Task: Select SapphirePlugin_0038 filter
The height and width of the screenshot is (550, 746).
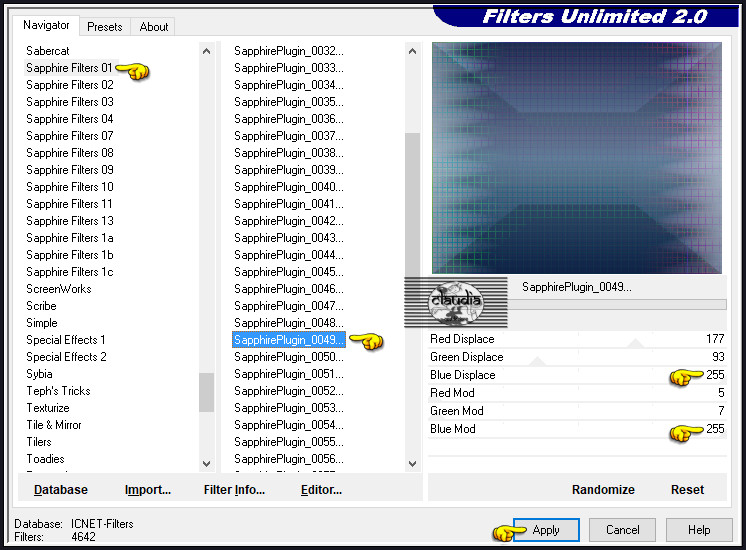Action: point(289,153)
